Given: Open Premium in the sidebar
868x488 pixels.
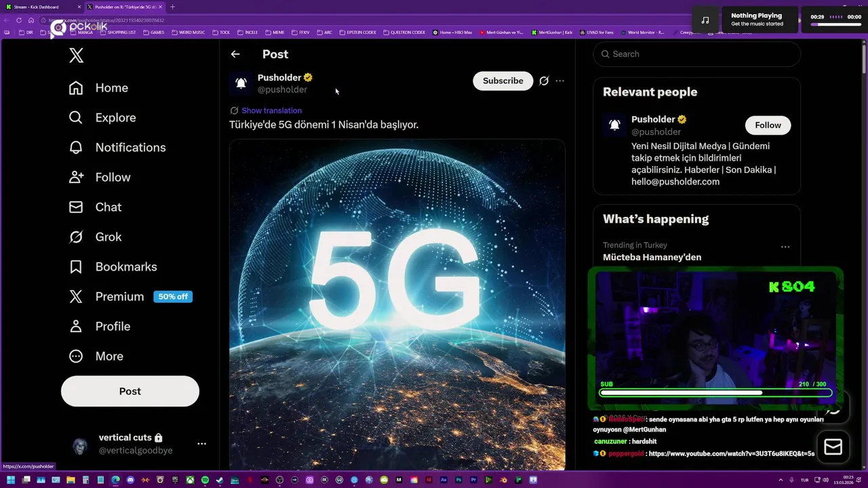Looking at the screenshot, I should (130, 297).
